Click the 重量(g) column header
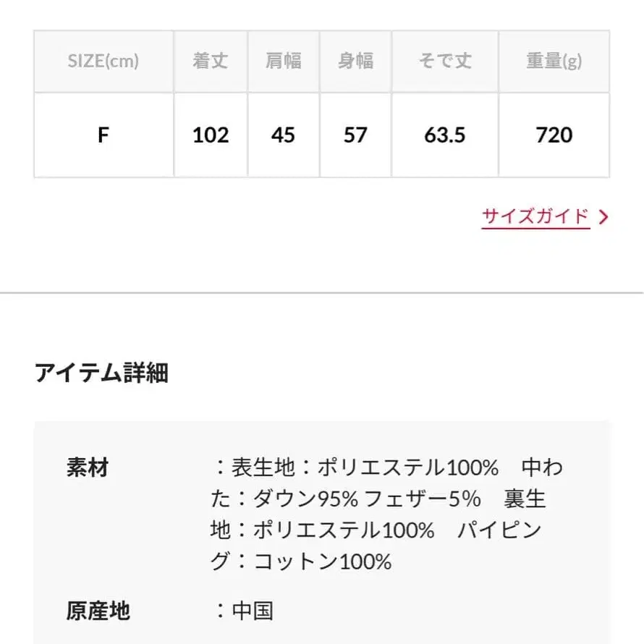 point(554,62)
